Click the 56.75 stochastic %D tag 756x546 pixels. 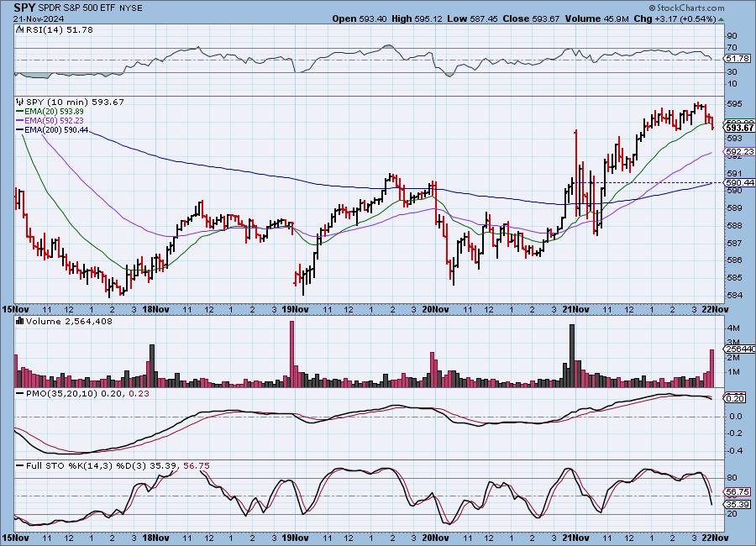point(738,492)
